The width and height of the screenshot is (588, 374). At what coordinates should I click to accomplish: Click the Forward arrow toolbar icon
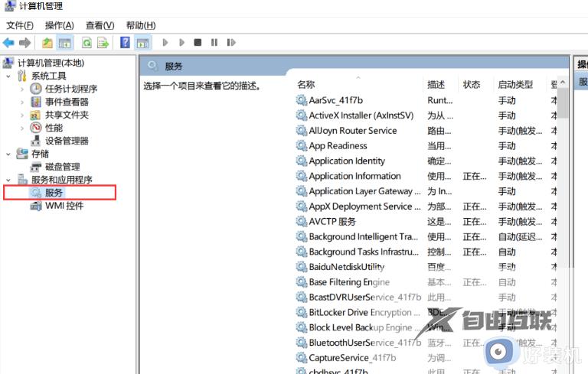(24, 43)
